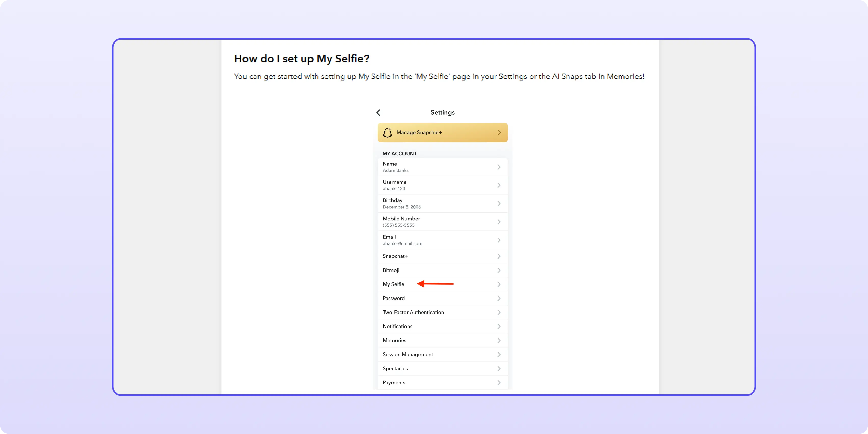Click the chevron on Mobile Number row
This screenshot has width=868, height=434.
499,222
